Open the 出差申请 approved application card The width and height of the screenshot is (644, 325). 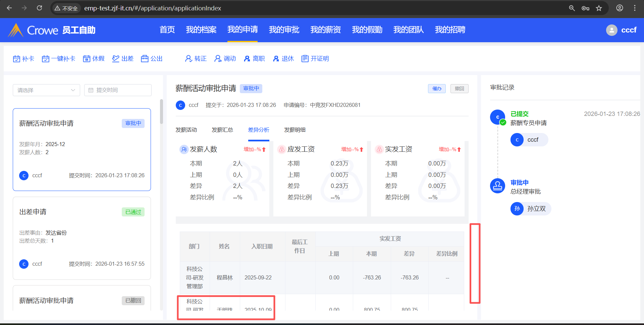click(82, 238)
